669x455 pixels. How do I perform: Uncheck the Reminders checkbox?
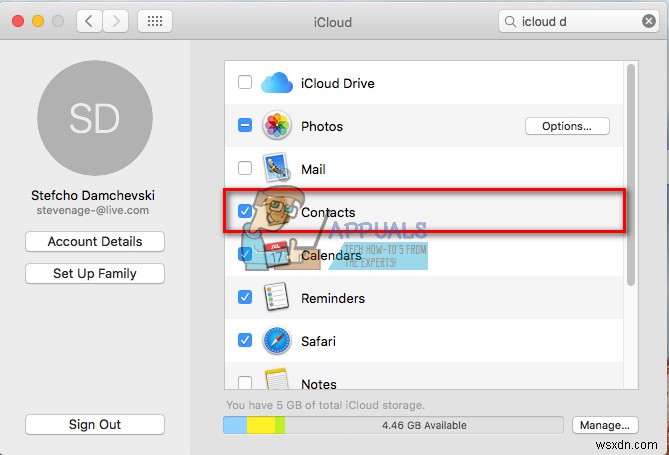(245, 297)
